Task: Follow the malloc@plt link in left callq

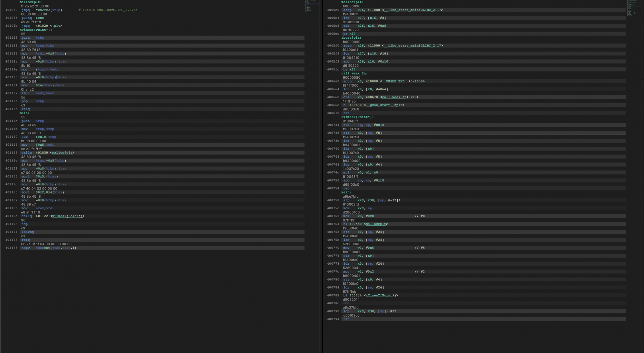Action: point(62,153)
